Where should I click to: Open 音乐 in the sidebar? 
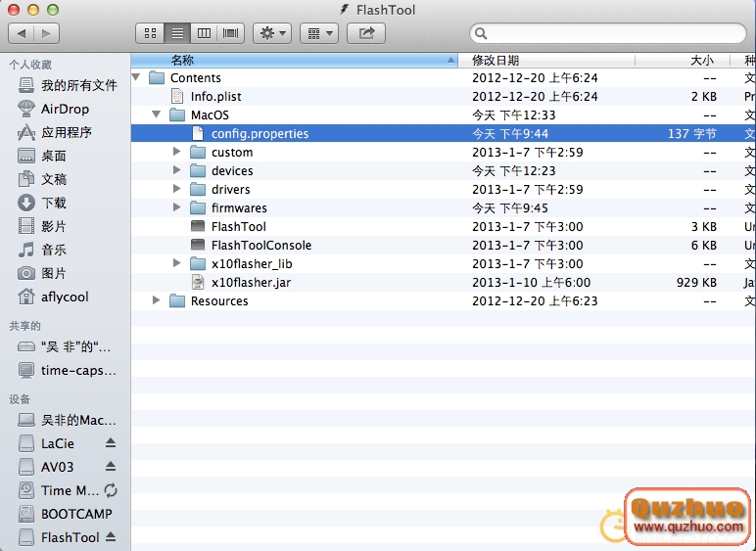point(42,250)
